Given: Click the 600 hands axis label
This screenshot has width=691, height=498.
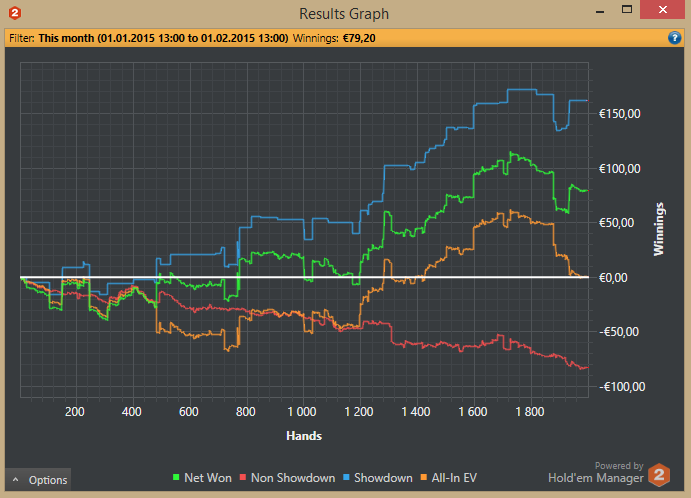Looking at the screenshot, I should click(189, 412).
